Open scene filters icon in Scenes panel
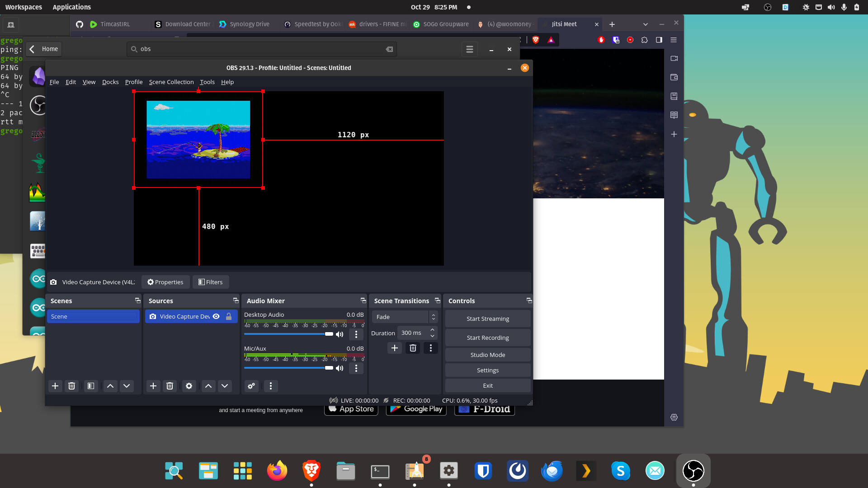868x488 pixels. pyautogui.click(x=91, y=386)
